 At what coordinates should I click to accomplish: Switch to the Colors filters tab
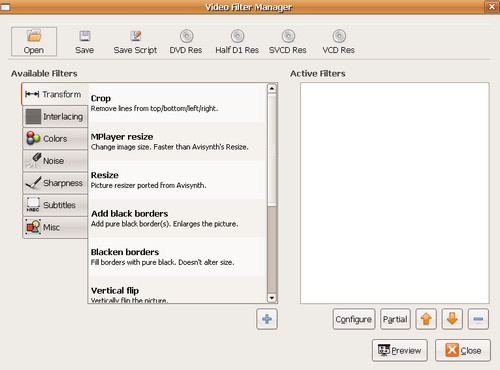tap(55, 138)
